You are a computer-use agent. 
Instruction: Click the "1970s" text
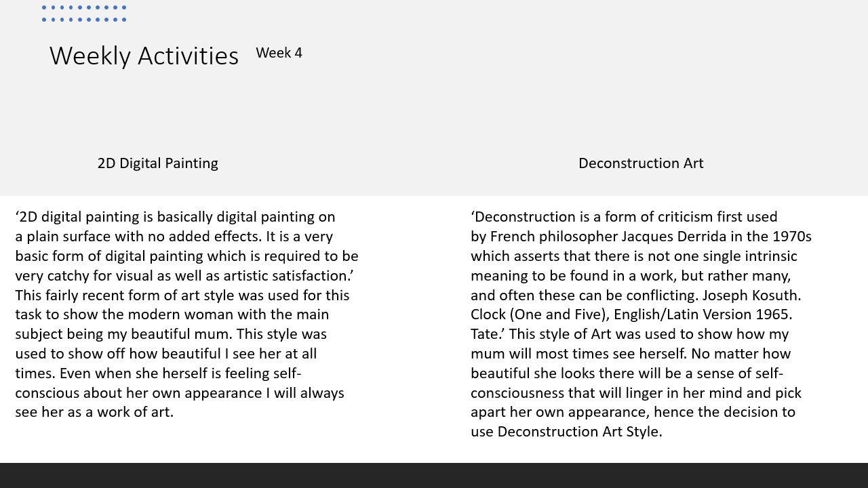791,237
